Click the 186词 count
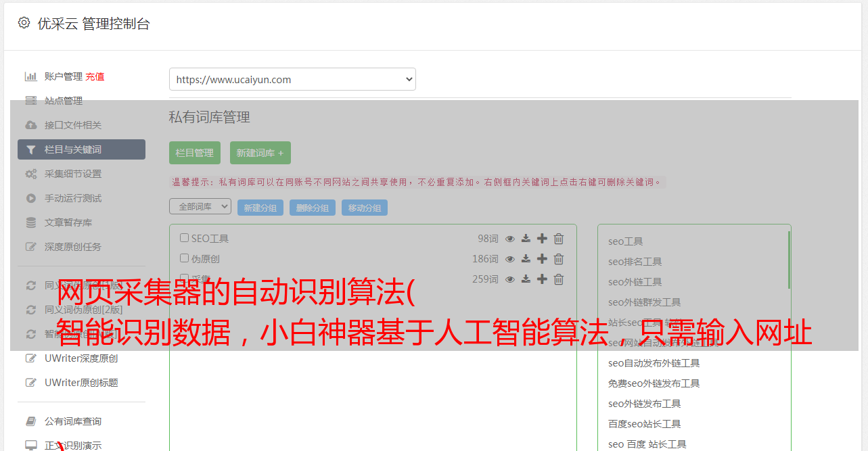This screenshot has height=451, width=868. (x=485, y=259)
